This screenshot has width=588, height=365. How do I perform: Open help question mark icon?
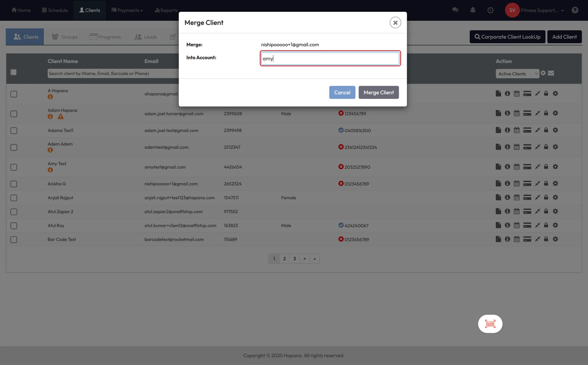click(575, 10)
